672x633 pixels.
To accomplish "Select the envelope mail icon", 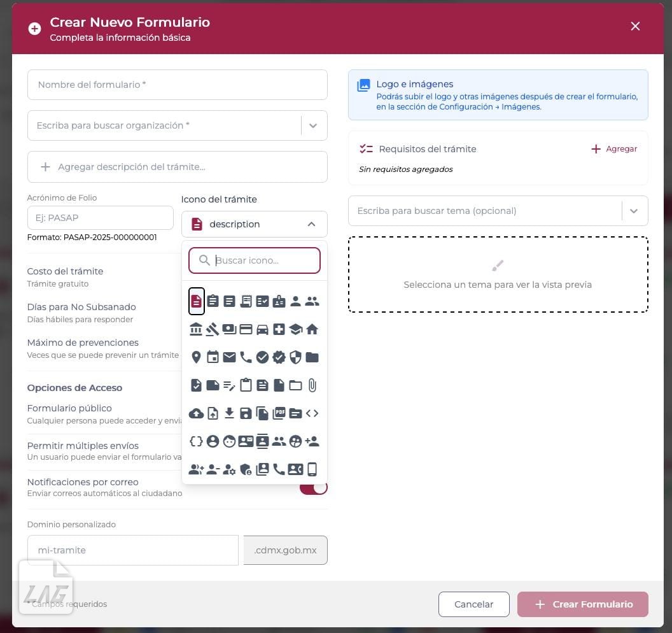I will pyautogui.click(x=229, y=357).
